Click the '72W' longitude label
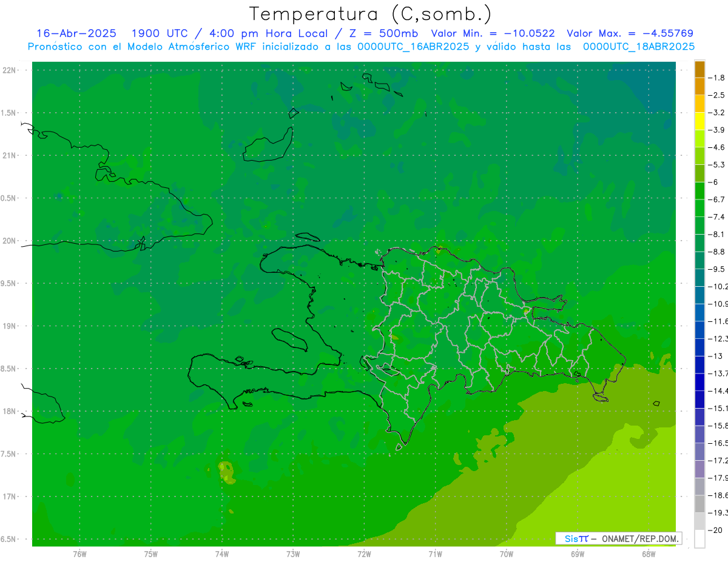The image size is (728, 562). coord(364,554)
